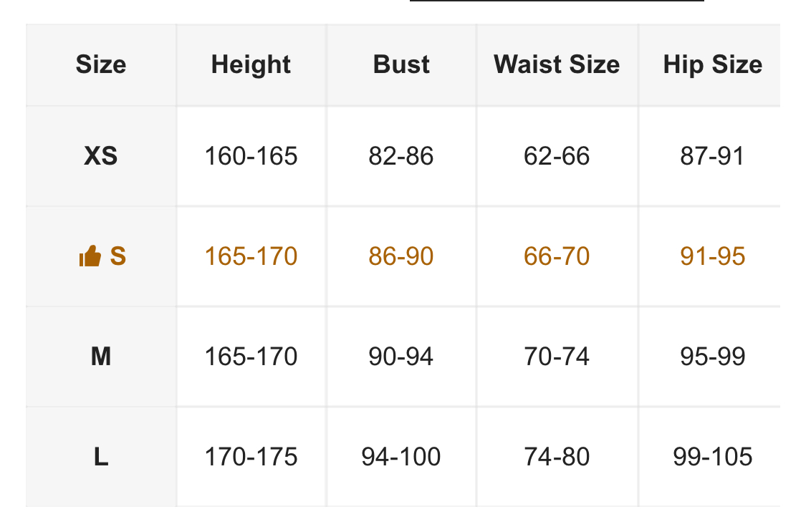This screenshot has width=806, height=532.
Task: Click the thumbs-up recommended size icon
Action: [x=90, y=256]
